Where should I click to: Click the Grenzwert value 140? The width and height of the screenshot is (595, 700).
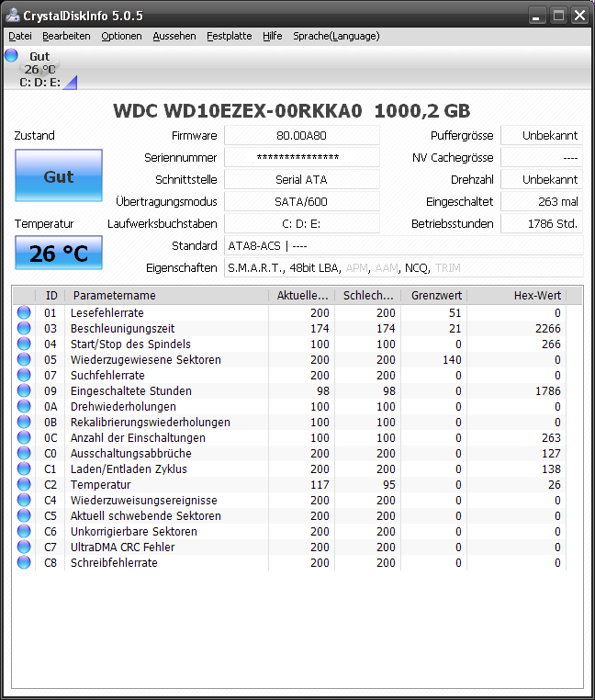[x=452, y=360]
